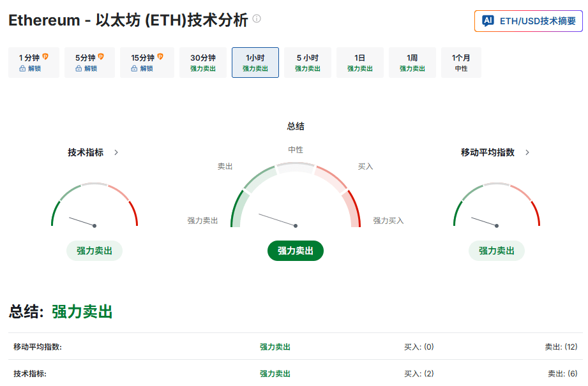The image size is (588, 386).
Task: Click the 总结 heading above the gauge
Action: click(296, 126)
